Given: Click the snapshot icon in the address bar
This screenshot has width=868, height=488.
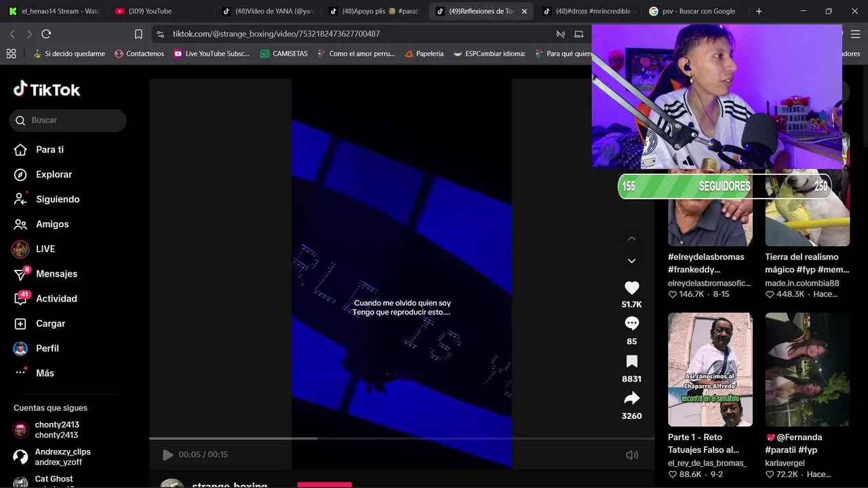Looking at the screenshot, I should 578,34.
